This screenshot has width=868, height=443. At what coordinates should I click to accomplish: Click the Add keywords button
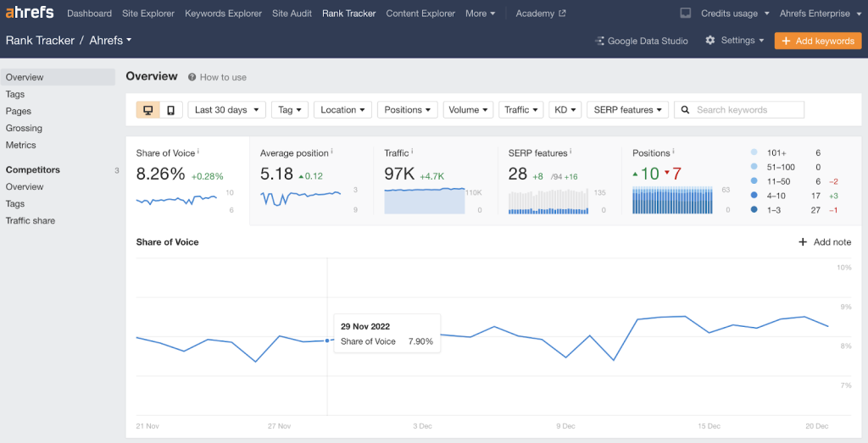tap(817, 41)
